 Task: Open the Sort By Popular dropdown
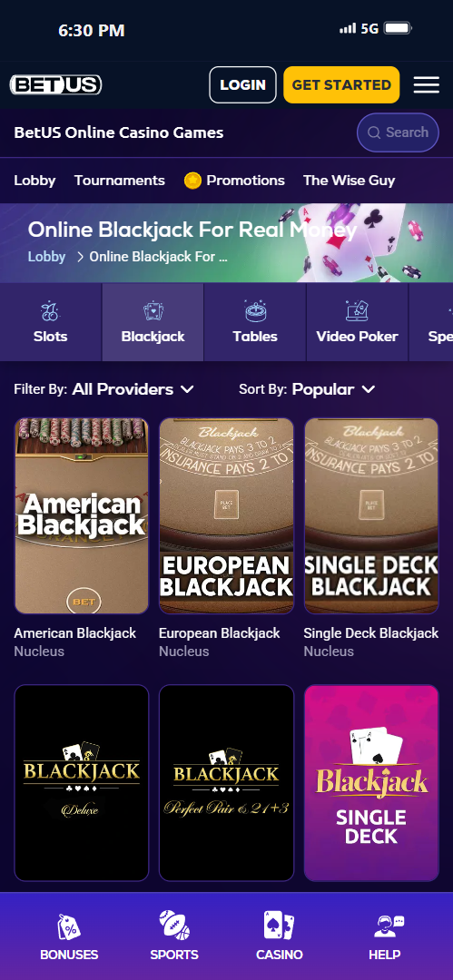[x=333, y=389]
